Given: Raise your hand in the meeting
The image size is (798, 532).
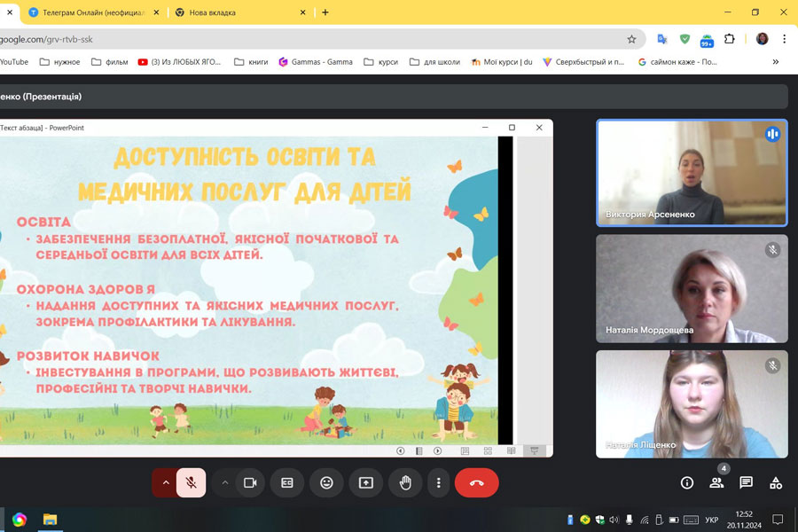Looking at the screenshot, I should [x=405, y=482].
